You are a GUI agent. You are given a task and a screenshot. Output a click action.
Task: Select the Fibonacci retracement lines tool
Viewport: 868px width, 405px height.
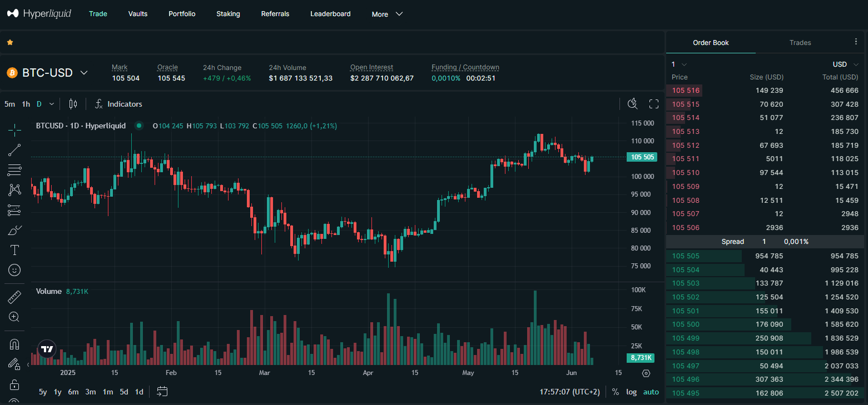click(15, 170)
